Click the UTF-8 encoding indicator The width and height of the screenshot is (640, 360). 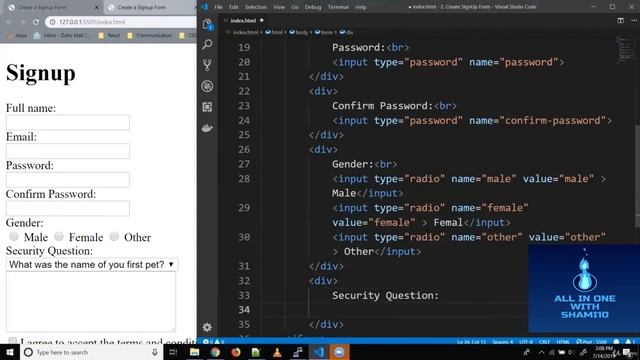[526, 342]
